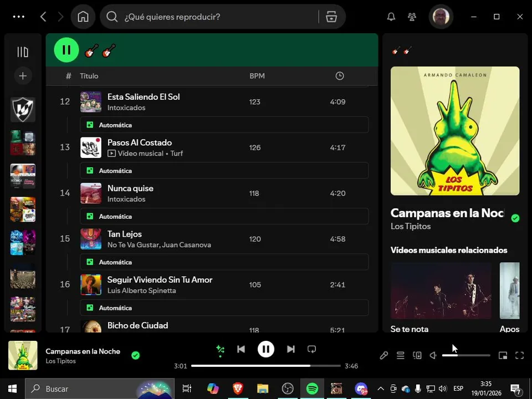Expand the Automática transition below track 15
The height and width of the screenshot is (399, 532).
tap(224, 262)
